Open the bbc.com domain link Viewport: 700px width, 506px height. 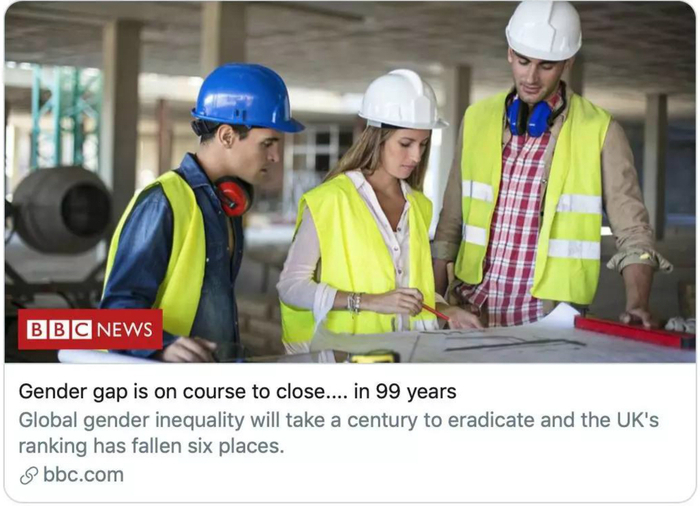pos(83,475)
